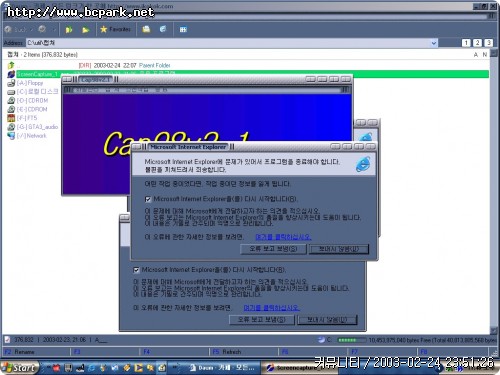The image size is (500, 375).
Task: Click the vertical scrollbar down arrow
Action: point(494,330)
